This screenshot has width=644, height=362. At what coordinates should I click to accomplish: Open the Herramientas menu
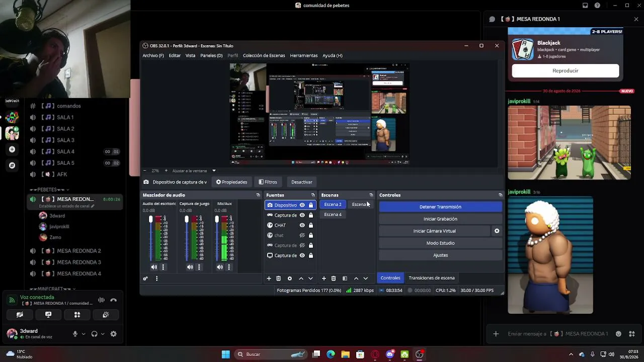pyautogui.click(x=304, y=55)
